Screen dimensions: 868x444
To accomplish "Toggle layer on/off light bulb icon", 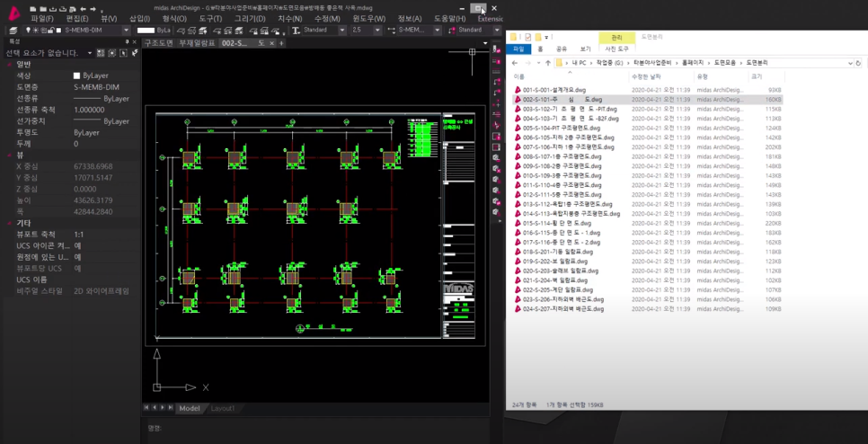I will 28,30.
